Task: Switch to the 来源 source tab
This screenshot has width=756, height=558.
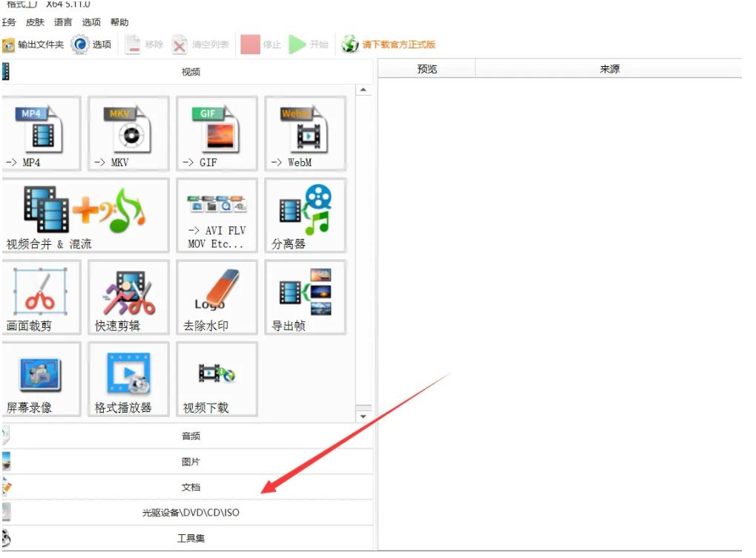Action: (608, 68)
